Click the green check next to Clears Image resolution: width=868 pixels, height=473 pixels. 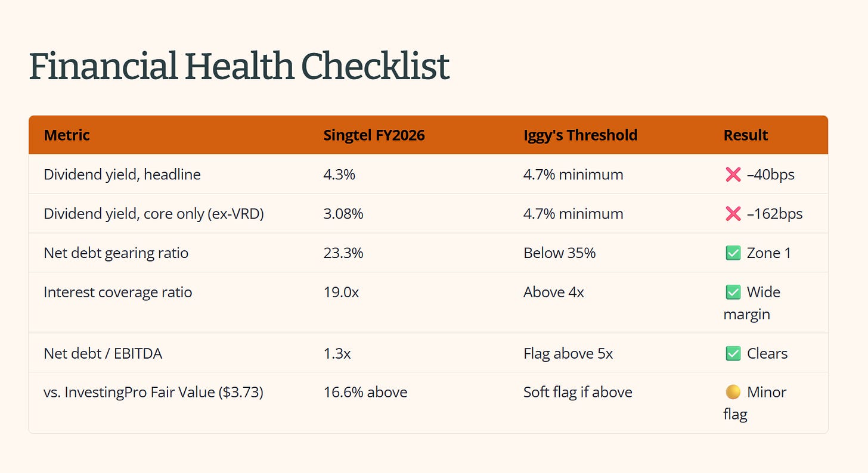pos(733,353)
